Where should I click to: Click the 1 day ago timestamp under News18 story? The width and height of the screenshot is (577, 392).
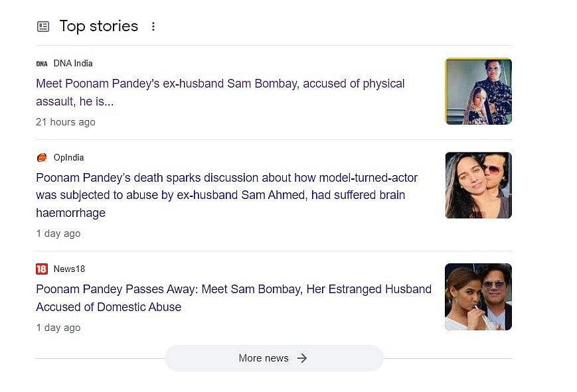[x=58, y=328]
